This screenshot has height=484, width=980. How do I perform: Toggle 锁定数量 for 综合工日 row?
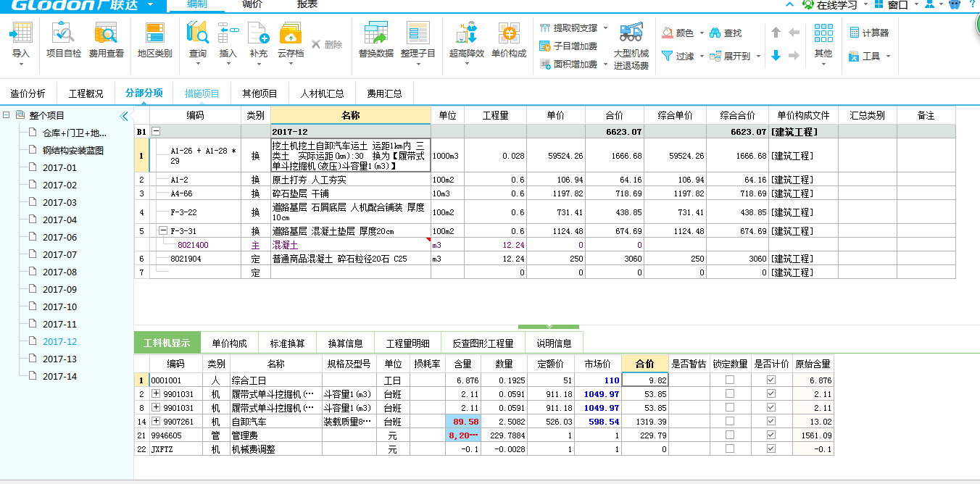[x=730, y=380]
